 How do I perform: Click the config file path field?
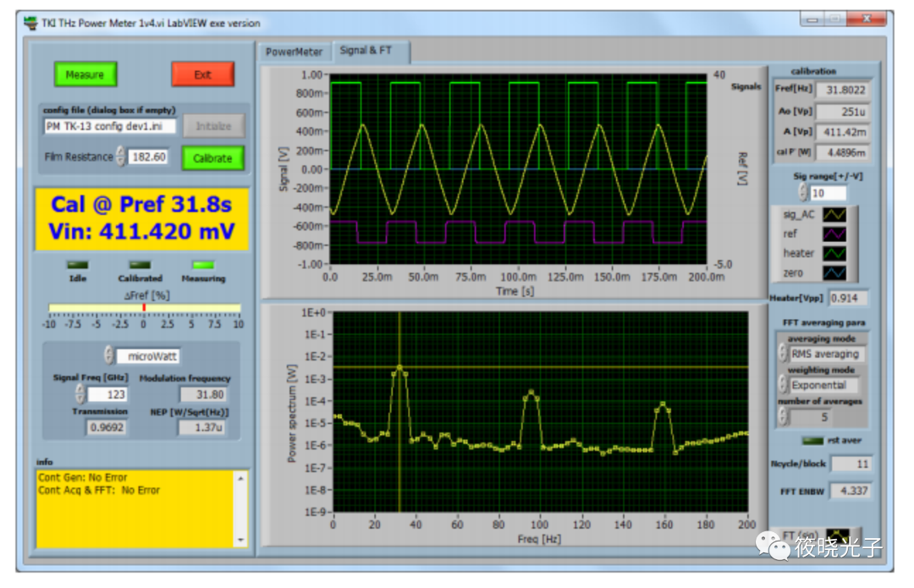(x=110, y=126)
